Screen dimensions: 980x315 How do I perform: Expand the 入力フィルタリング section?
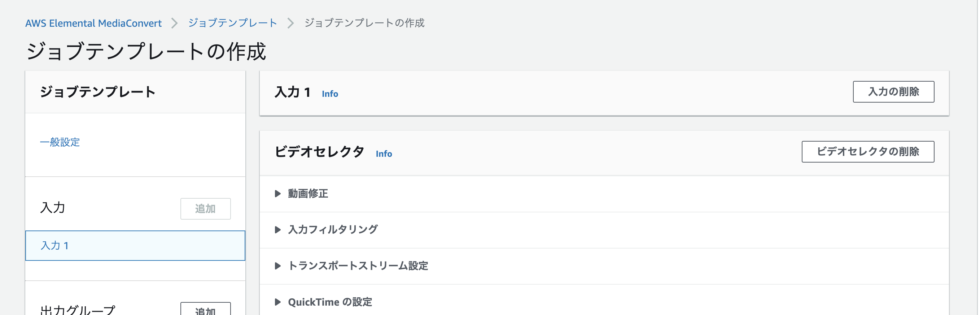pyautogui.click(x=332, y=229)
